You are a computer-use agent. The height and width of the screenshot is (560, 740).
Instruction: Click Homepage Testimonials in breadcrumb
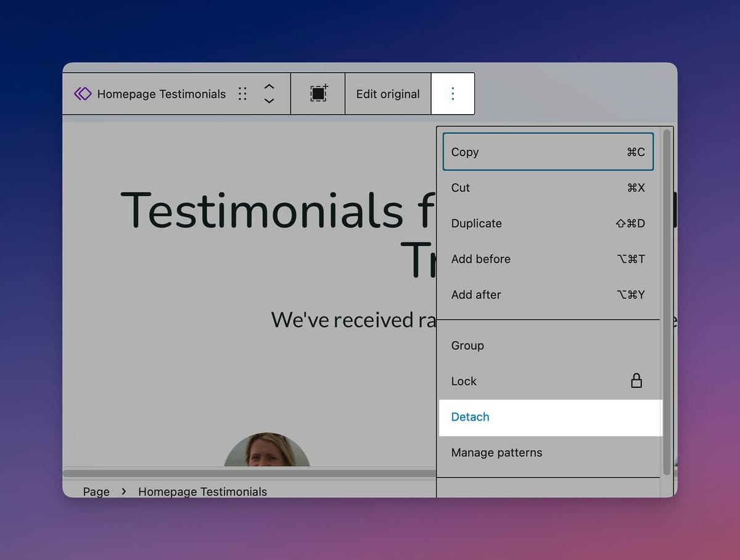(202, 492)
